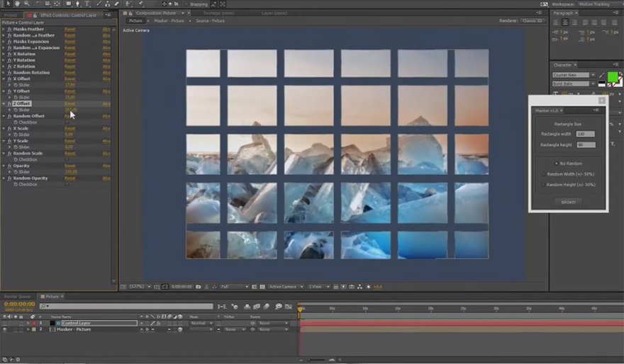Expand the Masks Feather effect
The height and width of the screenshot is (364, 624).
coord(4,29)
